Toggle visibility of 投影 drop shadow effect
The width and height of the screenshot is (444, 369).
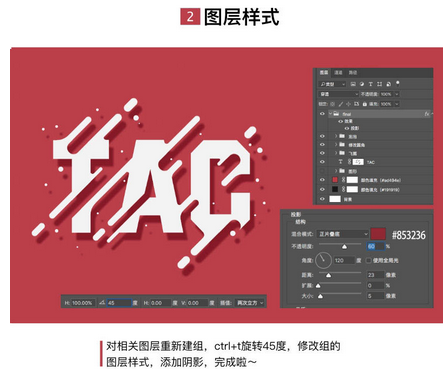(346, 128)
